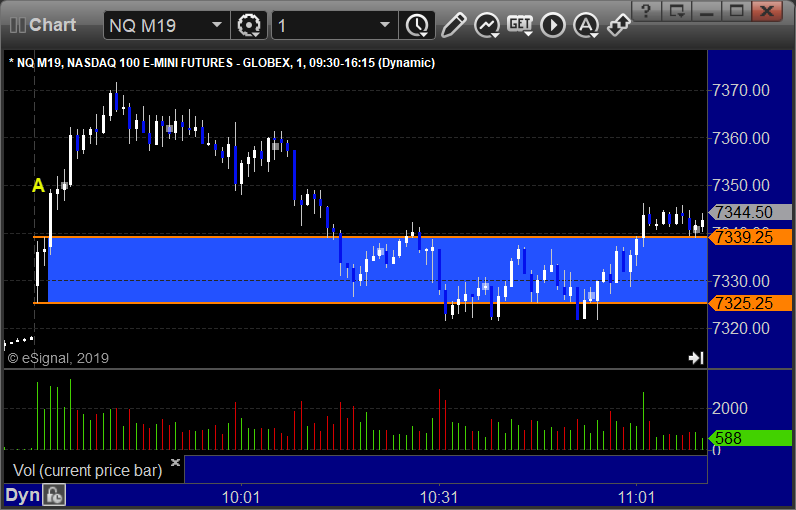The height and width of the screenshot is (510, 796).
Task: Open the GET Advanced tools icon
Action: (520, 25)
